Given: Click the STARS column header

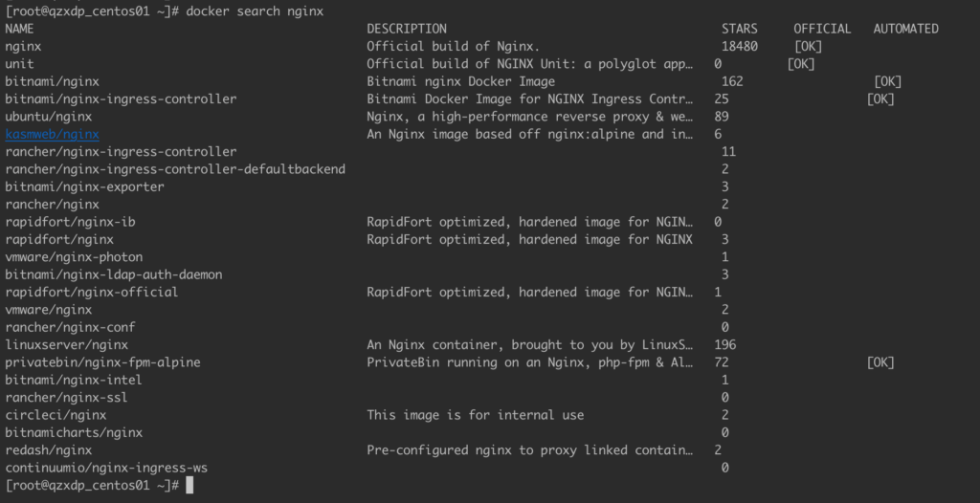Looking at the screenshot, I should coord(740,29).
